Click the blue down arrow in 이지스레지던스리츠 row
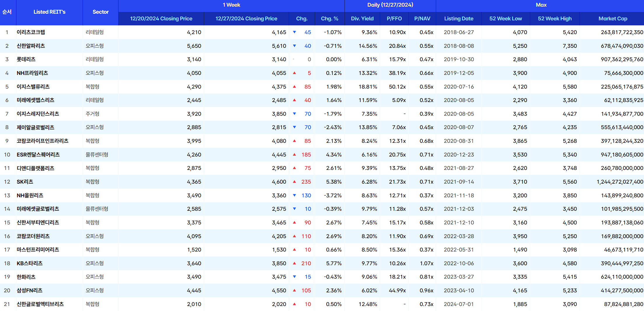This screenshot has width=644, height=311. [294, 114]
